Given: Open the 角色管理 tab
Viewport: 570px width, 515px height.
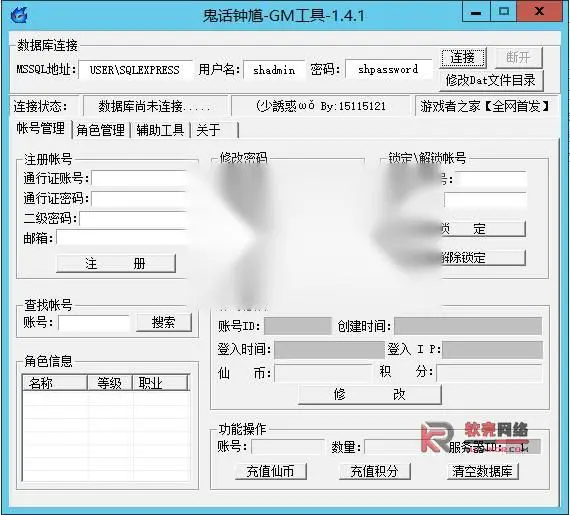Looking at the screenshot, I should pyautogui.click(x=101, y=130).
